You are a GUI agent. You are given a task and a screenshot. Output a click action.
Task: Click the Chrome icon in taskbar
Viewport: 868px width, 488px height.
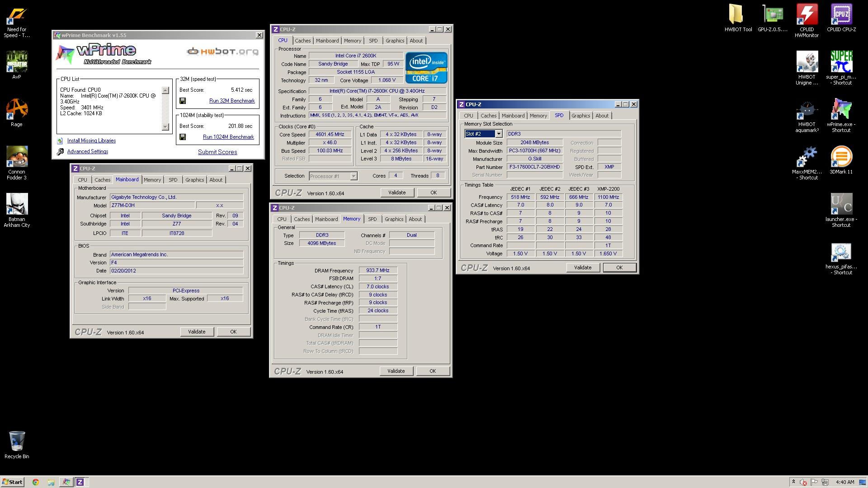36,482
